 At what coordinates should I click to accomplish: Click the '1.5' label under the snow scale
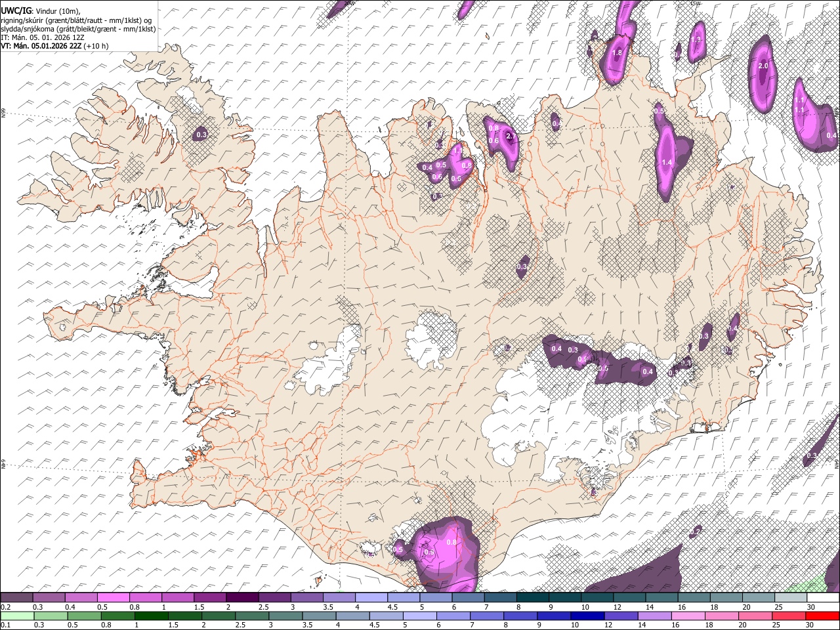[x=198, y=607]
